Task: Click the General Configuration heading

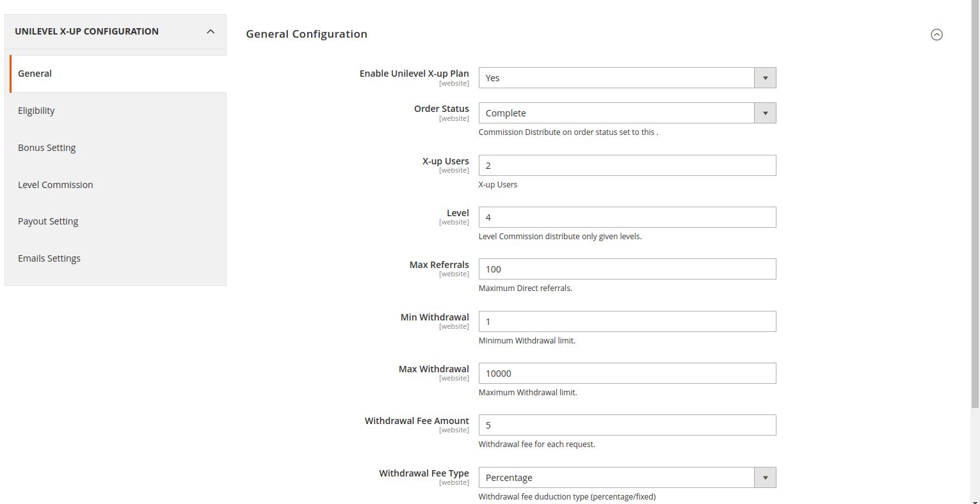Action: [x=307, y=35]
